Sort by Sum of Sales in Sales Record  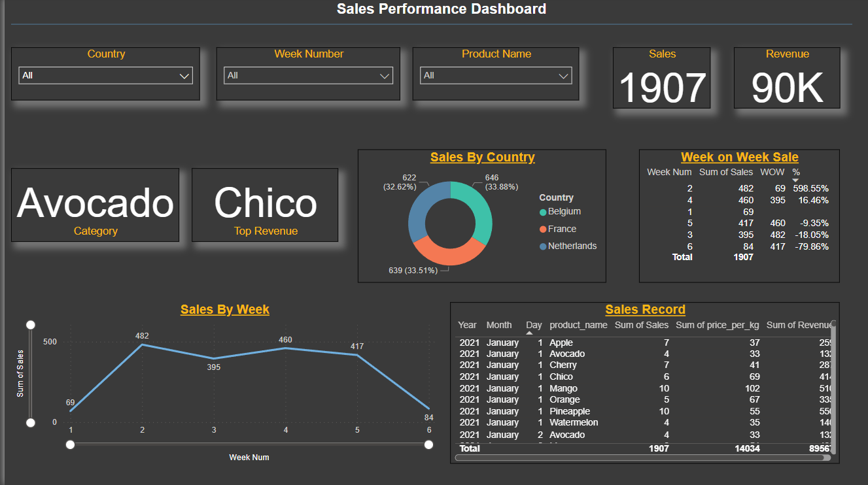click(641, 325)
